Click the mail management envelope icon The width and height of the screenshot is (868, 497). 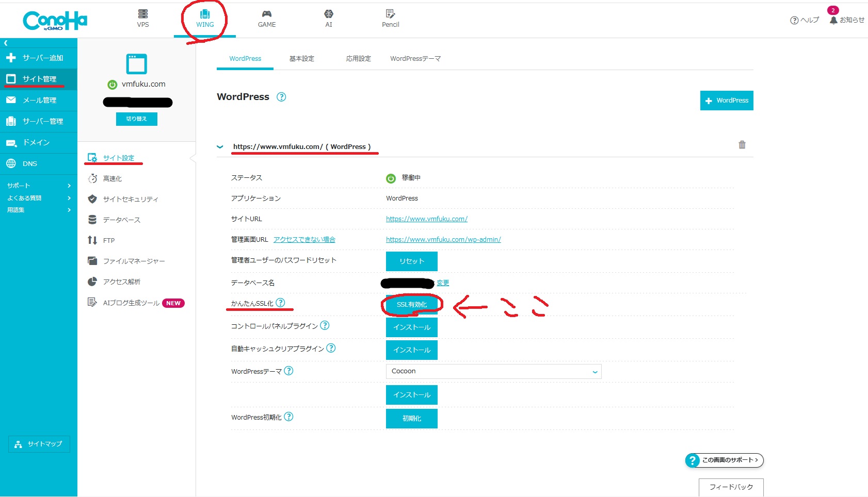pyautogui.click(x=11, y=100)
